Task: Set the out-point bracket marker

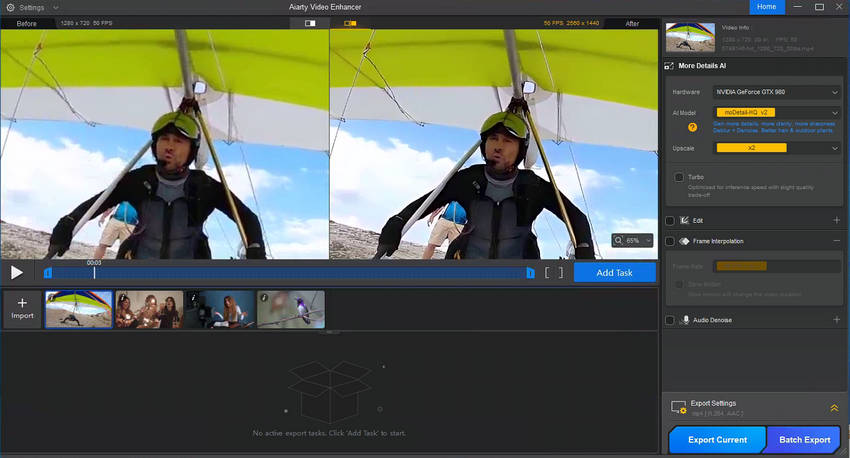Action: pos(561,272)
